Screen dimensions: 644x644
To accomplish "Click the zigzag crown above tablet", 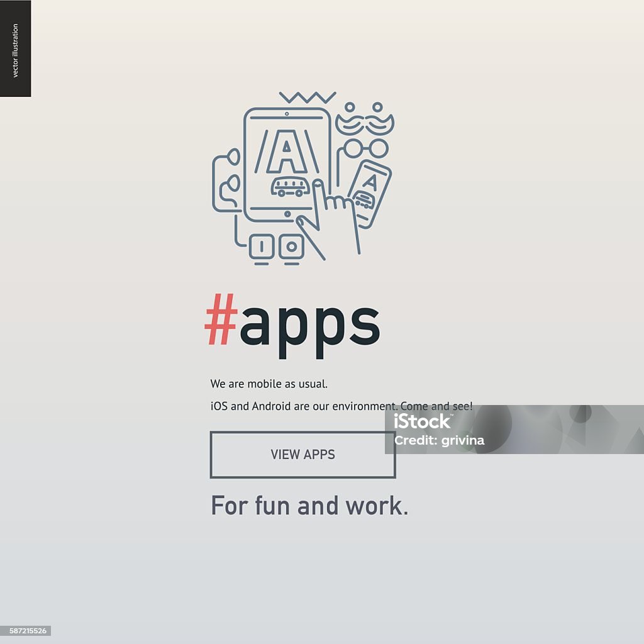I will tap(308, 97).
